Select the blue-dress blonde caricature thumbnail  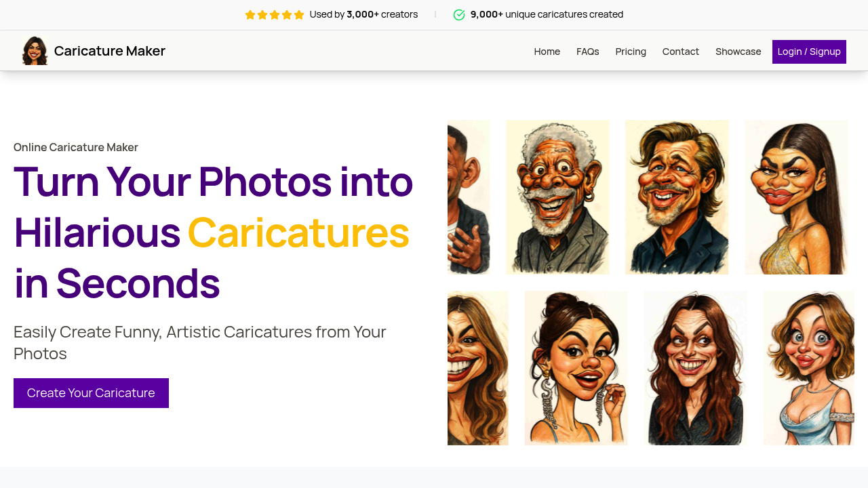(808, 367)
